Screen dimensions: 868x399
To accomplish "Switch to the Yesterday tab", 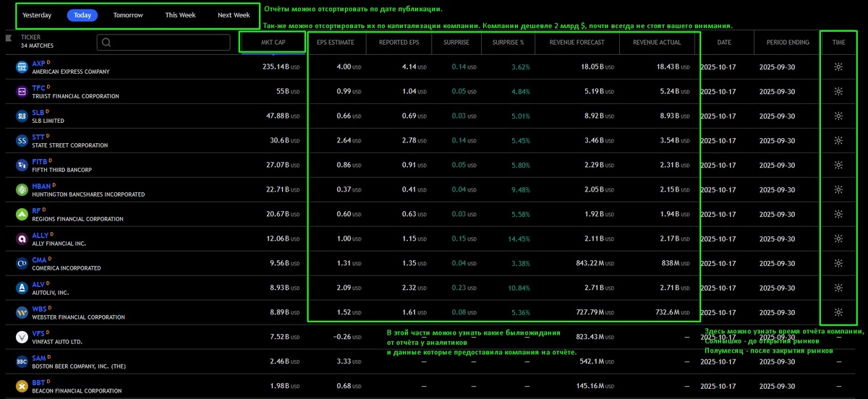I will pos(37,15).
